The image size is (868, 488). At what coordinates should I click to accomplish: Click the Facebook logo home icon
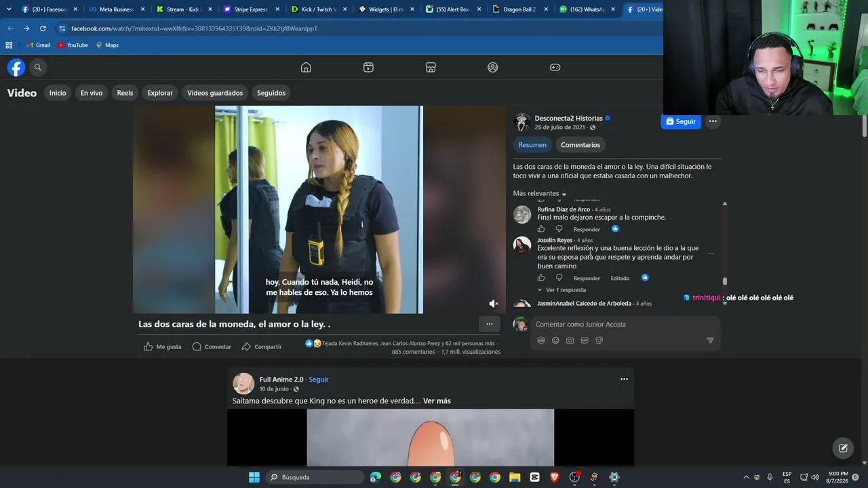tap(16, 67)
